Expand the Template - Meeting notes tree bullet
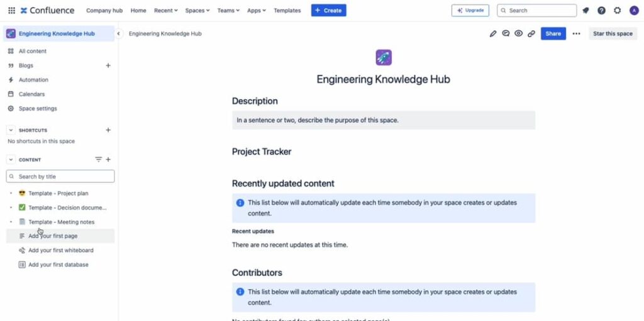This screenshot has height=321, width=644. coord(11,222)
